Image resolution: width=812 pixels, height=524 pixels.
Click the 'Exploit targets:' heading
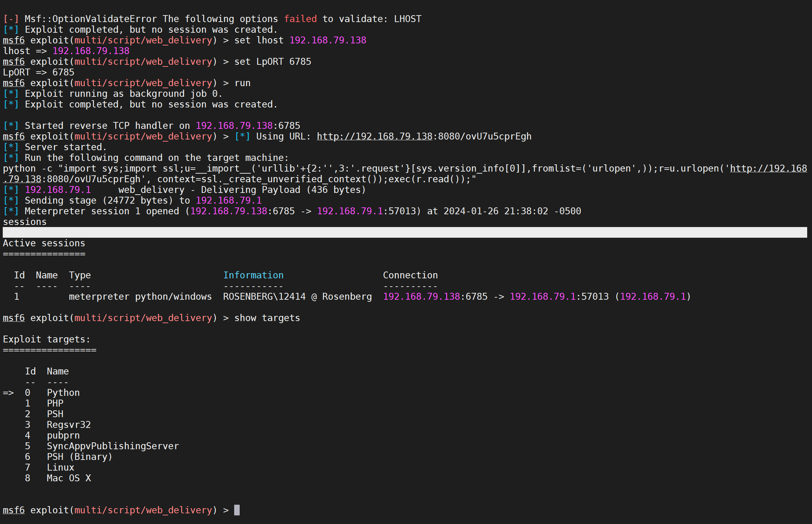(x=46, y=339)
